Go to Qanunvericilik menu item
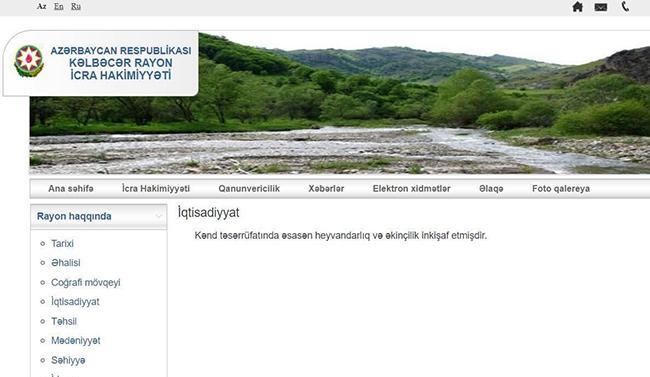The image size is (650, 377). 249,189
